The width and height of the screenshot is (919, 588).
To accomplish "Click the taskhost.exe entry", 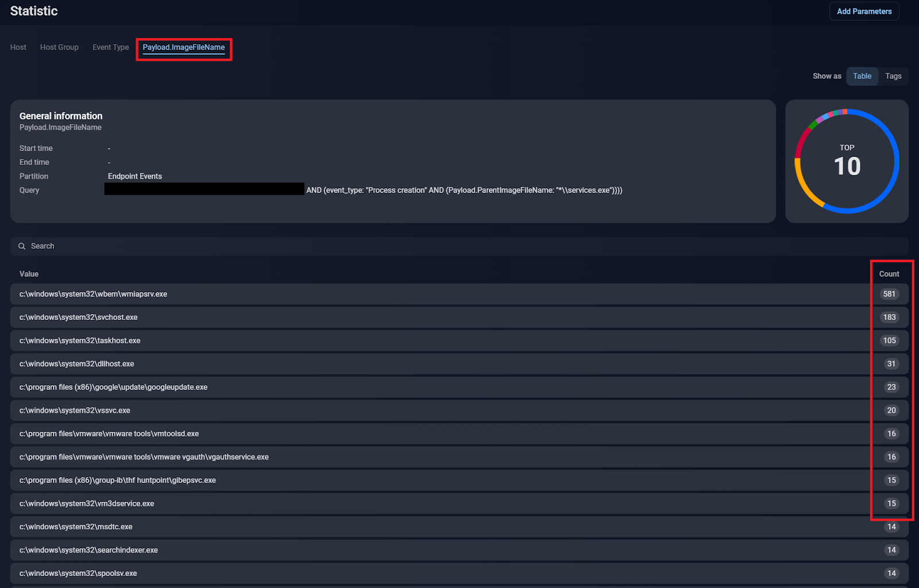I will [80, 341].
